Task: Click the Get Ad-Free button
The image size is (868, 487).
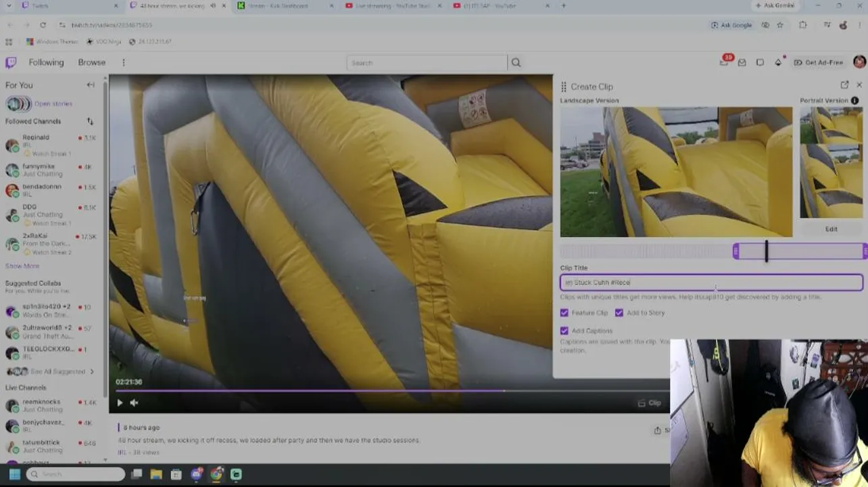Action: [x=819, y=62]
